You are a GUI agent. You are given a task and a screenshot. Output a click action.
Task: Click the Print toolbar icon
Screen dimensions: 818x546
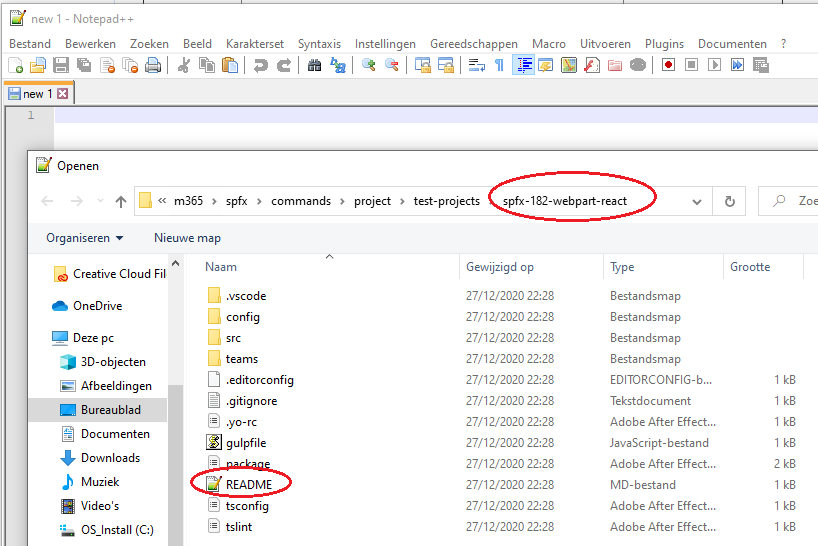click(x=153, y=65)
